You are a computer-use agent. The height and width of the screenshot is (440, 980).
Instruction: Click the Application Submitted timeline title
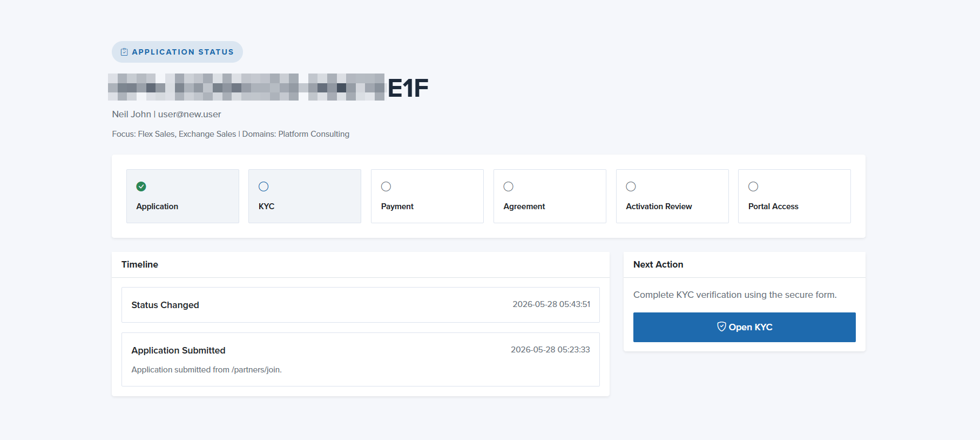pos(178,350)
